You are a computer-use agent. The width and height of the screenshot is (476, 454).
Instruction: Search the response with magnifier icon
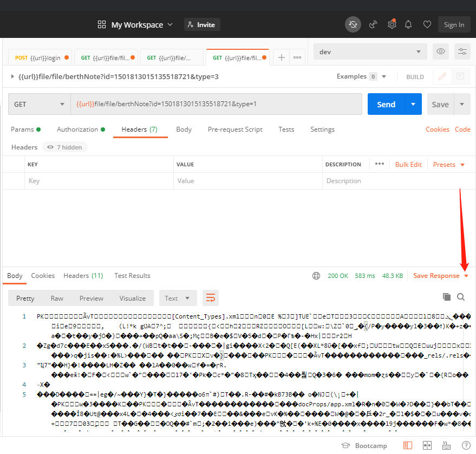coord(461,297)
